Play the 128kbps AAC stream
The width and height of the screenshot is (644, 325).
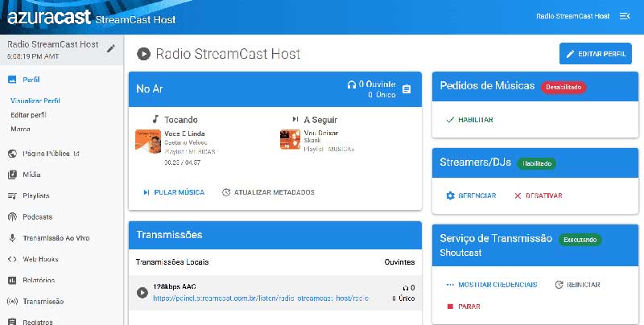click(142, 293)
